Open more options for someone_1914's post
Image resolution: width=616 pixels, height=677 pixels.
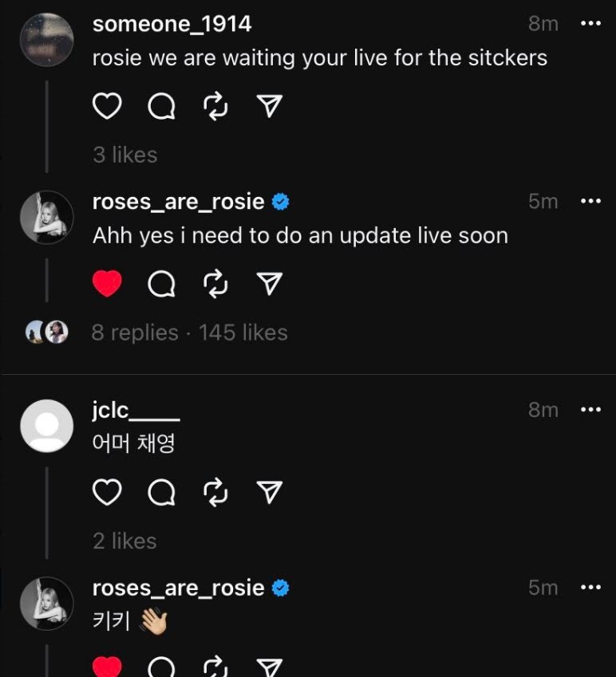tap(590, 24)
